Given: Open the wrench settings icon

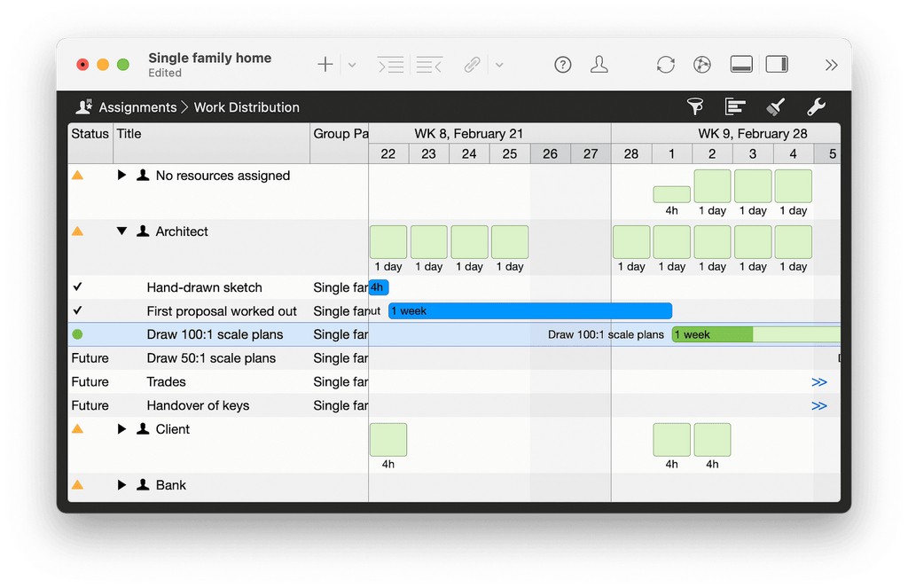Looking at the screenshot, I should (x=816, y=107).
